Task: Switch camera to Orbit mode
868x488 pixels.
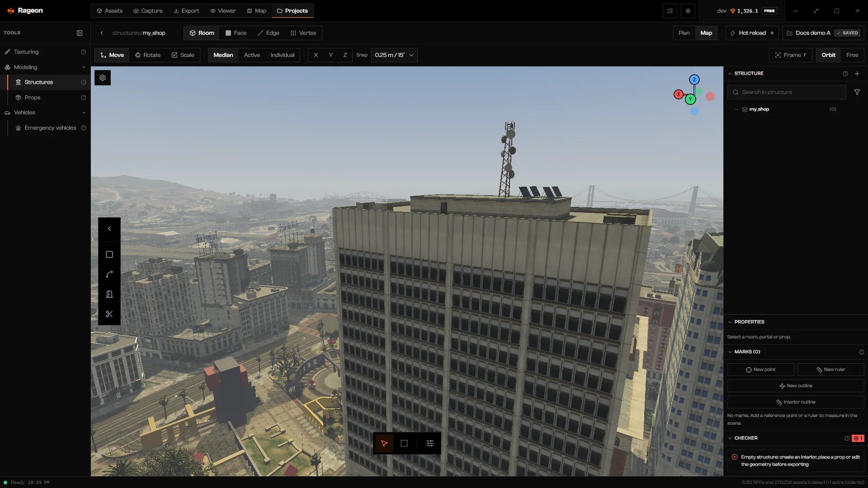Action: pyautogui.click(x=829, y=55)
